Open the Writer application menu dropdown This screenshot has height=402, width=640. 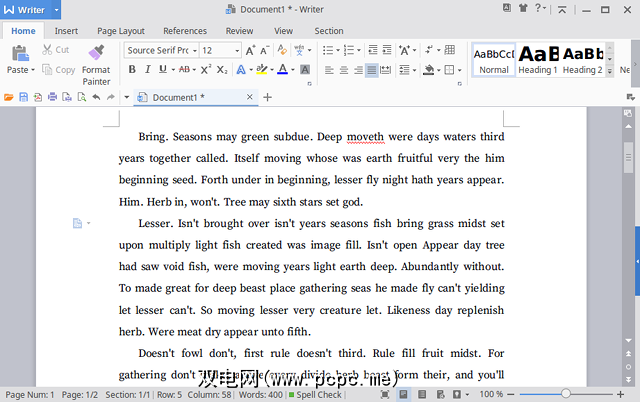[x=56, y=10]
